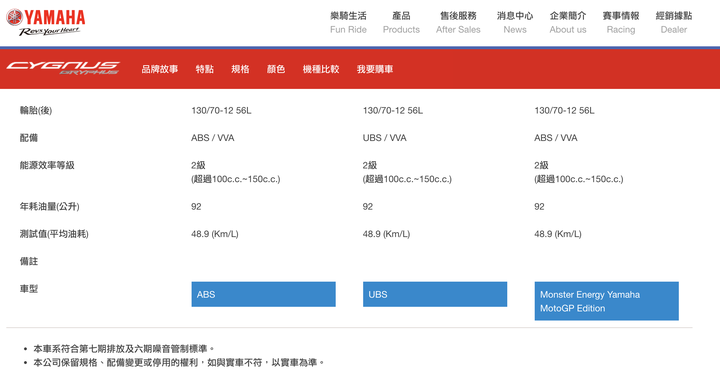Viewport: 720px width, 378px height.
Task: Select the 備註 row label
Action: pyautogui.click(x=28, y=261)
